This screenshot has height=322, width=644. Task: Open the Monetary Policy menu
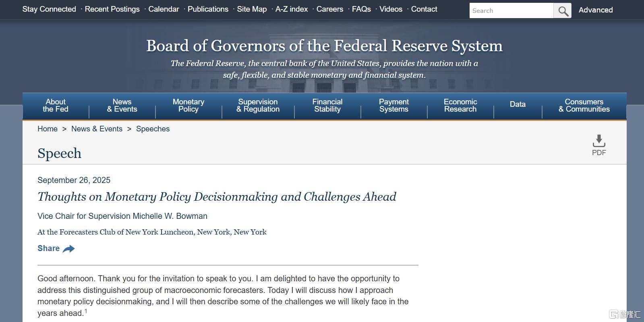(x=188, y=106)
